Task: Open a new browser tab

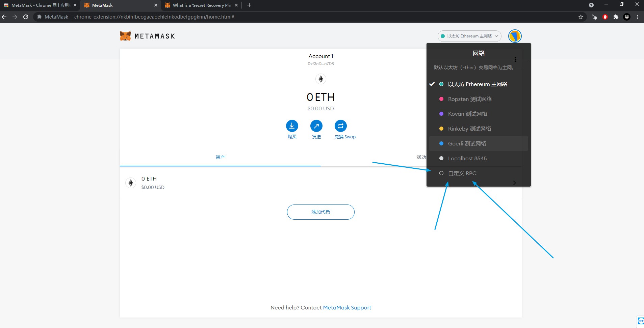Action: coord(249,5)
